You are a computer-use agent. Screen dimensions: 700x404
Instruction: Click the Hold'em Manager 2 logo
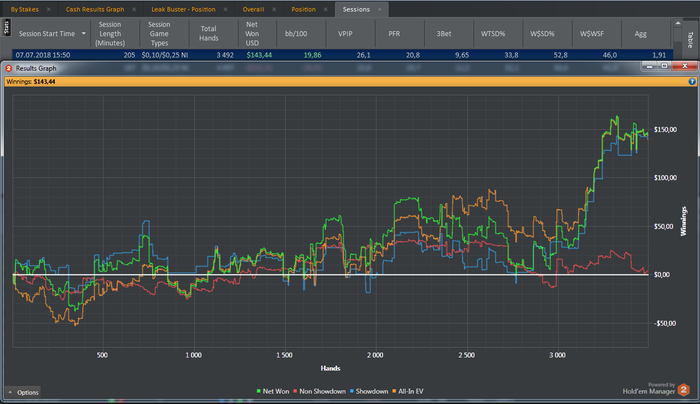click(685, 391)
